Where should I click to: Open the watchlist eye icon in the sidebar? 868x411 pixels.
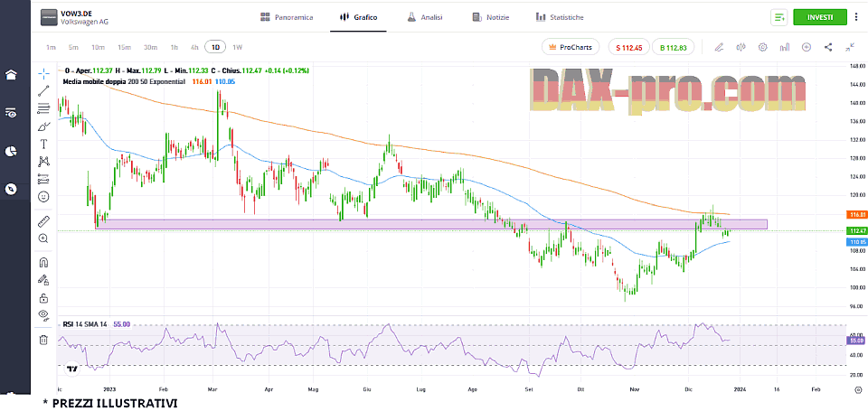(11, 113)
